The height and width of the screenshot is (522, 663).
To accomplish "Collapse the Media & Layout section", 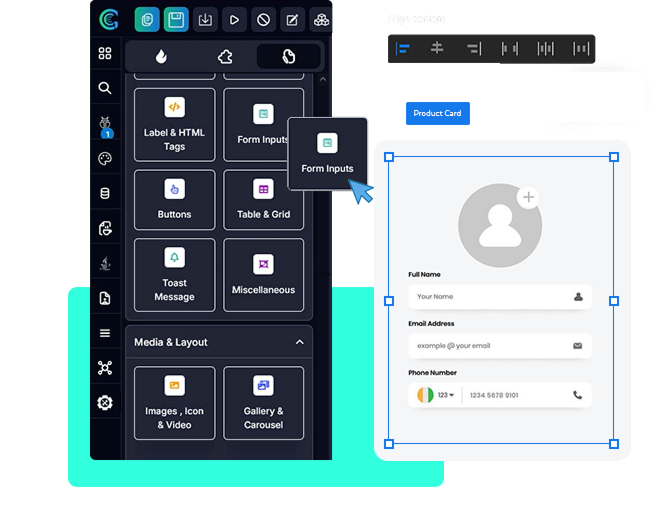I will point(299,342).
